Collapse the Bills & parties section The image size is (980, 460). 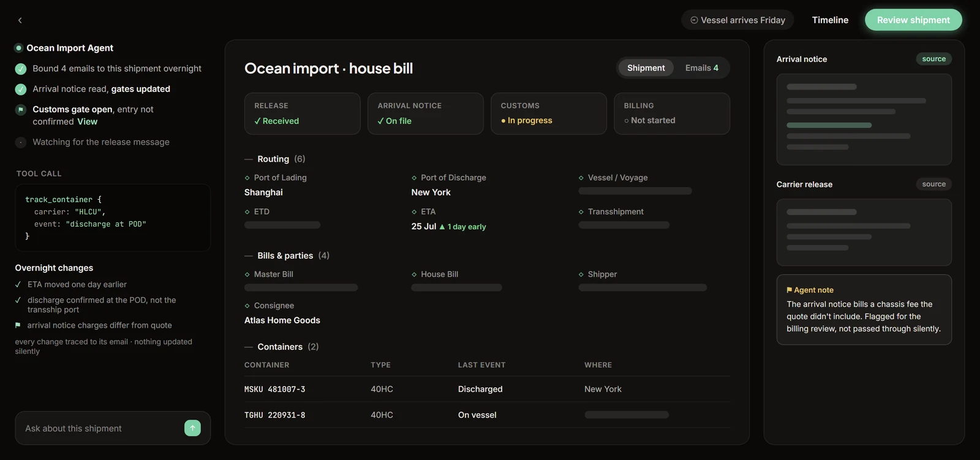tap(249, 256)
